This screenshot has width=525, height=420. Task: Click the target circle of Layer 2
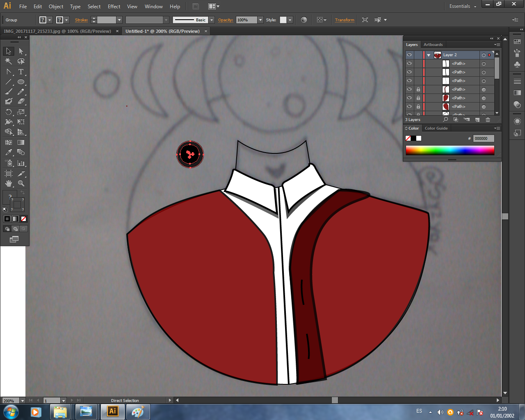(x=484, y=55)
